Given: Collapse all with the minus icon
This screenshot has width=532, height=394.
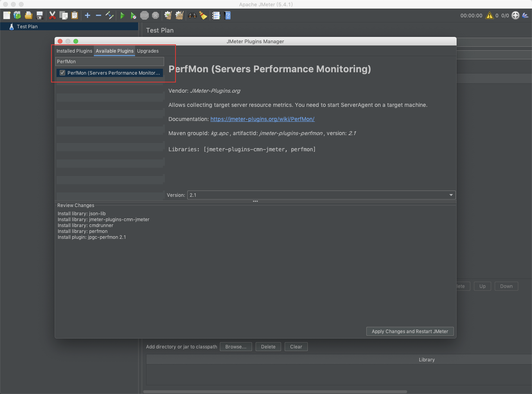Looking at the screenshot, I should click(x=99, y=15).
